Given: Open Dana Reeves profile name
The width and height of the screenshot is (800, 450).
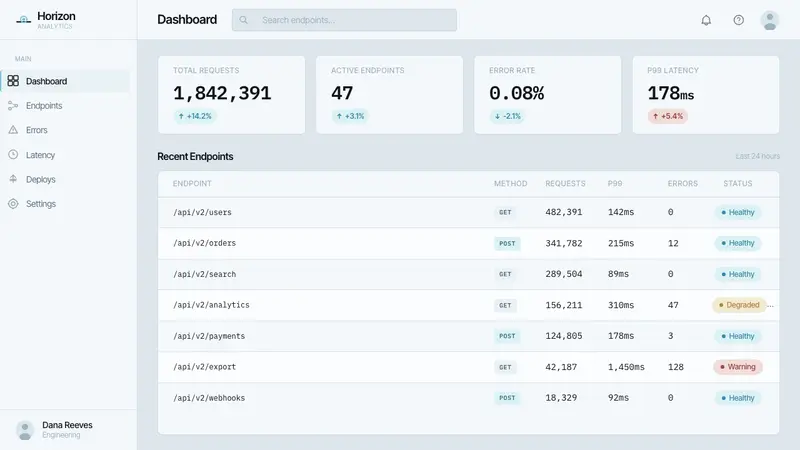Looking at the screenshot, I should pyautogui.click(x=67, y=425).
